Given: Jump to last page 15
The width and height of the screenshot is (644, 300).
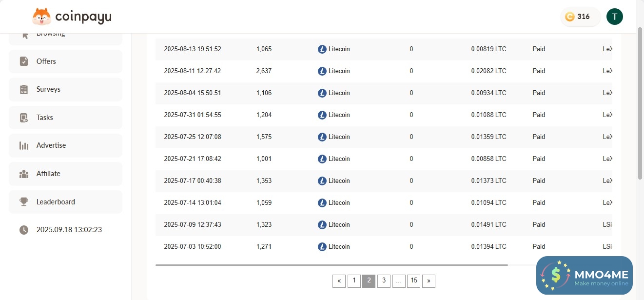Looking at the screenshot, I should point(413,280).
